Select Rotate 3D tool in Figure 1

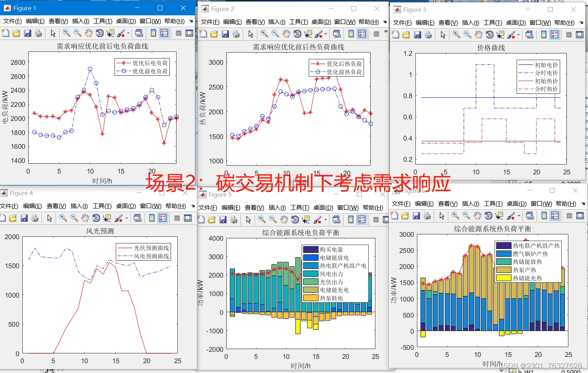(100, 33)
